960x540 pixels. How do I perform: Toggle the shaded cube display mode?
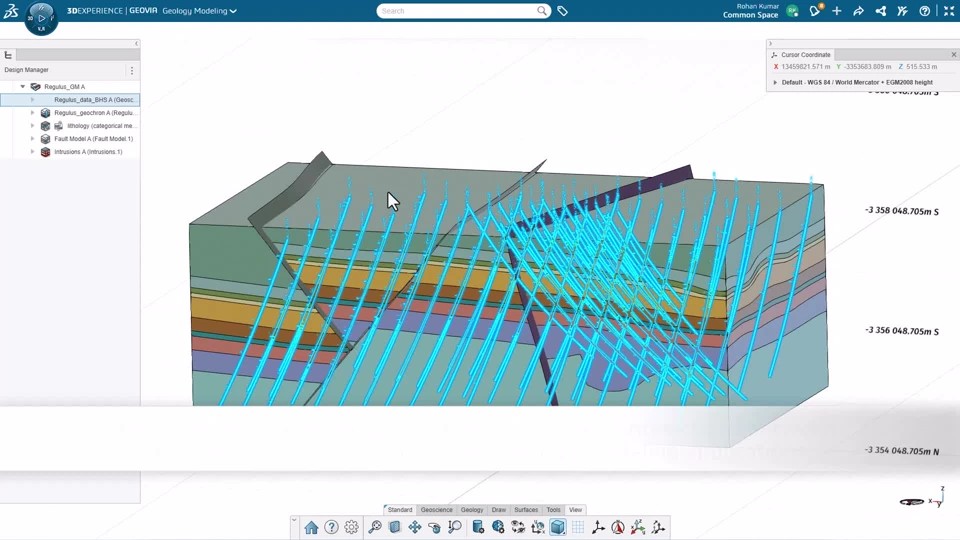click(x=558, y=527)
